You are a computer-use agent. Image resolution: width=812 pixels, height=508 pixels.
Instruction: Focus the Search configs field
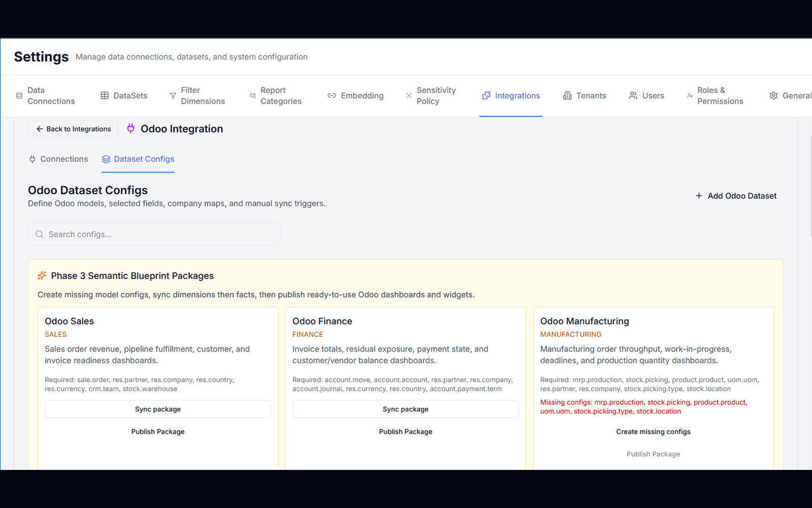click(154, 234)
